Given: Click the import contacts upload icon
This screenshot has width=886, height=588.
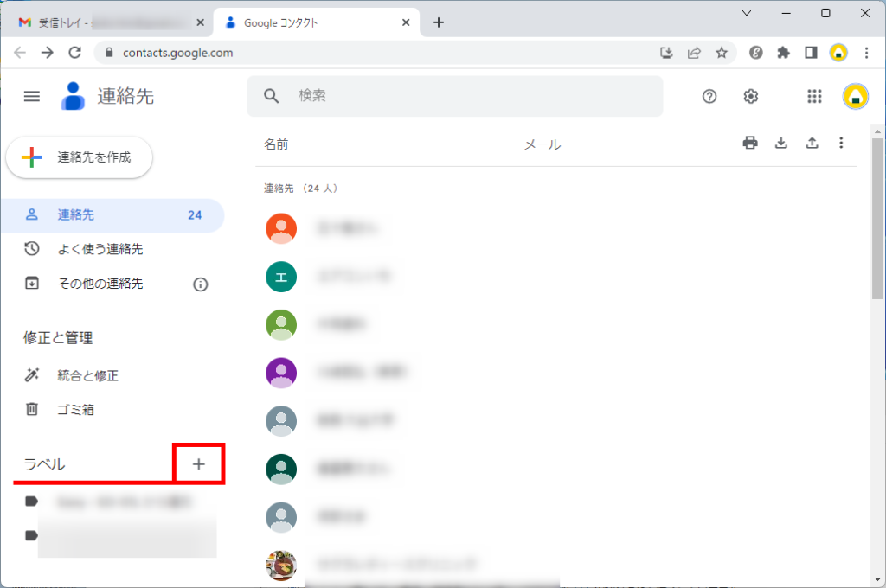Looking at the screenshot, I should (x=812, y=144).
